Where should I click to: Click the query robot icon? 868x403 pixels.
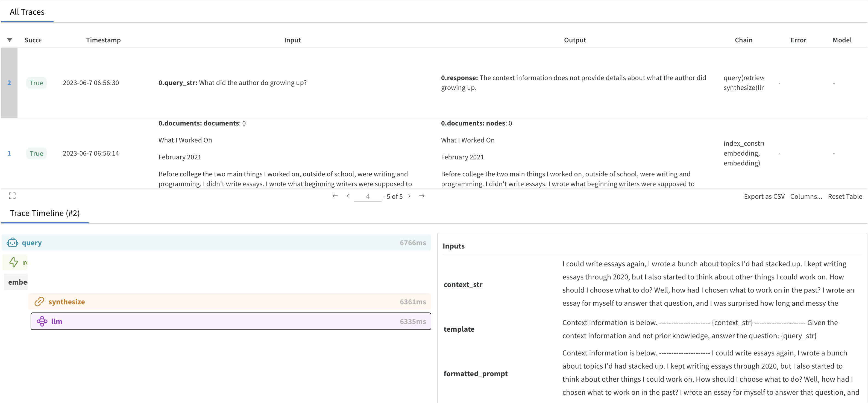click(x=13, y=243)
